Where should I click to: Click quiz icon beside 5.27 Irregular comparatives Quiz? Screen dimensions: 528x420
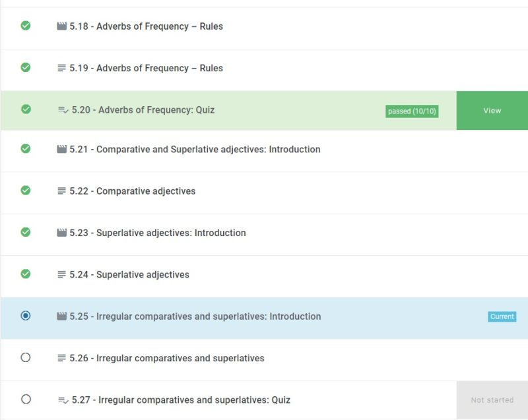coord(63,400)
